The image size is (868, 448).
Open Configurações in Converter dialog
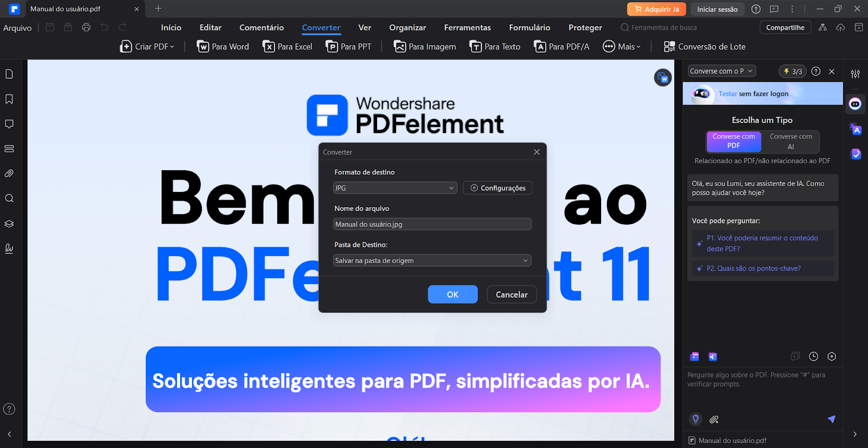click(497, 188)
